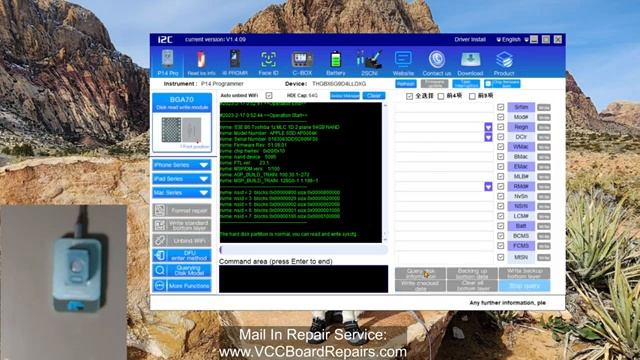The image size is (640, 360).
Task: Click DFU enter method
Action: (182, 256)
